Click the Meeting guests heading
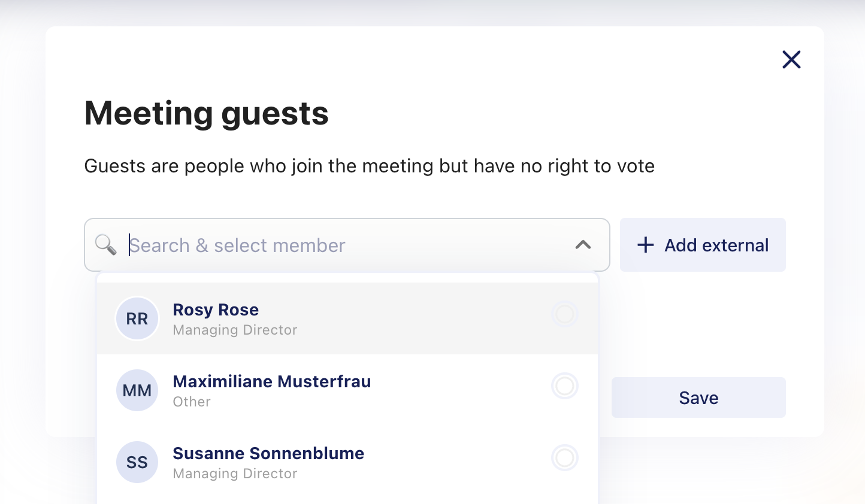865x504 pixels. [207, 113]
